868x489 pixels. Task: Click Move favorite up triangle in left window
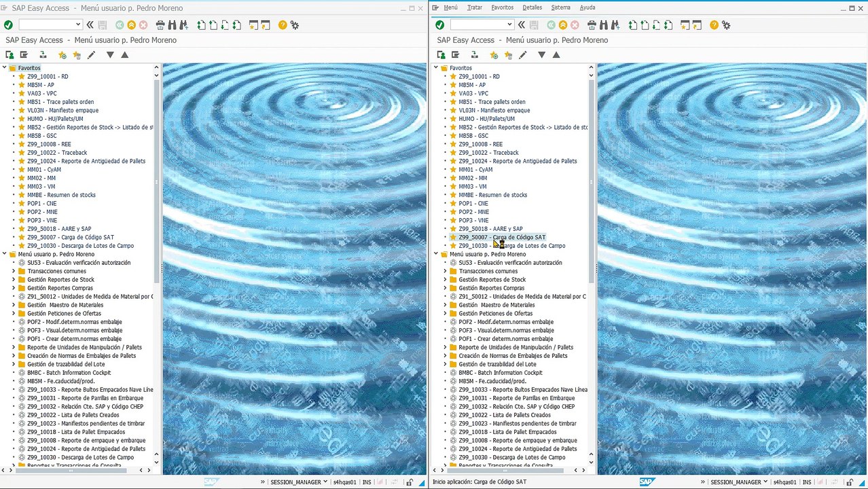[125, 55]
